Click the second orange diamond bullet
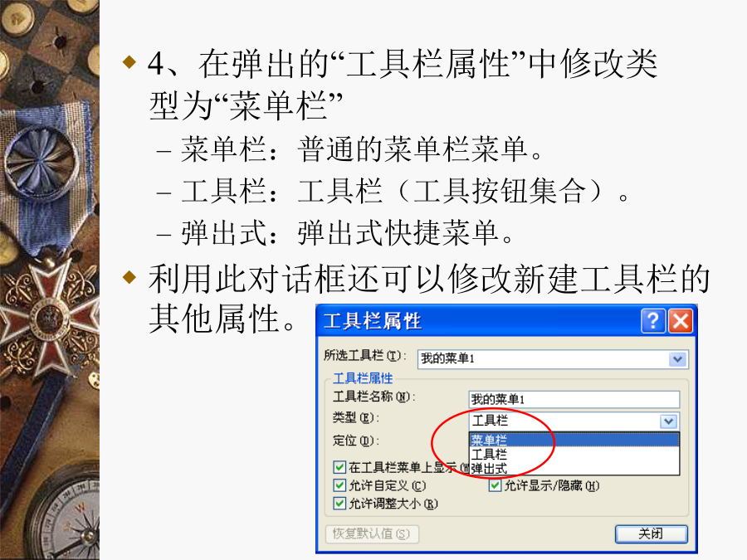The width and height of the screenshot is (747, 560). coord(129,276)
